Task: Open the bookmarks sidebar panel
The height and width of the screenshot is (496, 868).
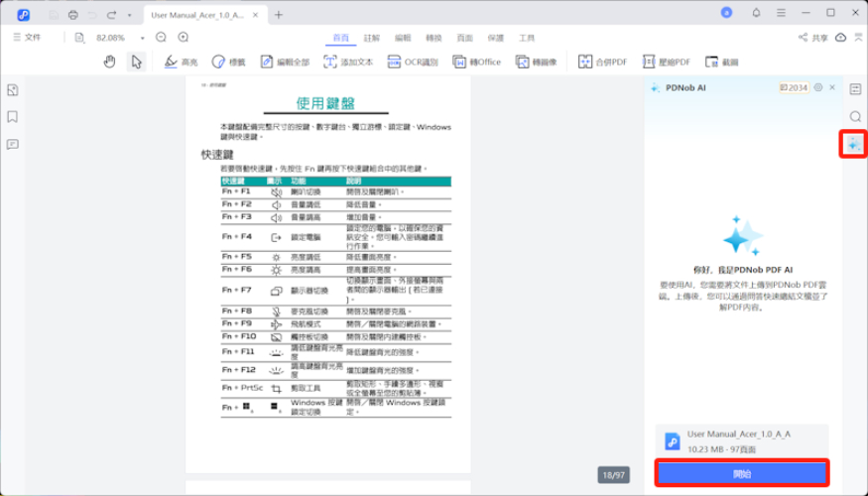Action: click(x=13, y=117)
